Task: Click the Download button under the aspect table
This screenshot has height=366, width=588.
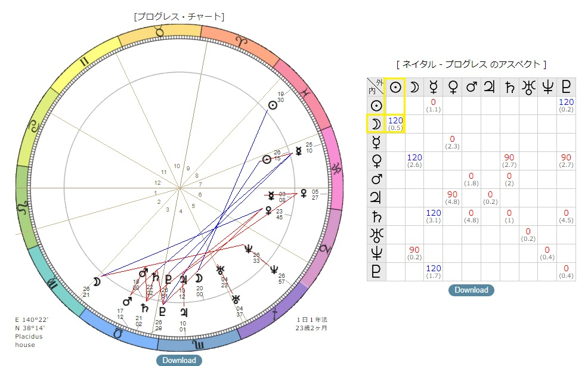Action: [x=471, y=290]
